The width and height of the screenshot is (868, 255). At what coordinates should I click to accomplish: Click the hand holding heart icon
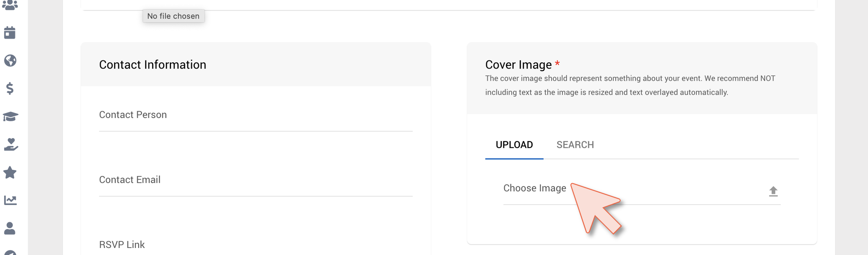coord(11,145)
